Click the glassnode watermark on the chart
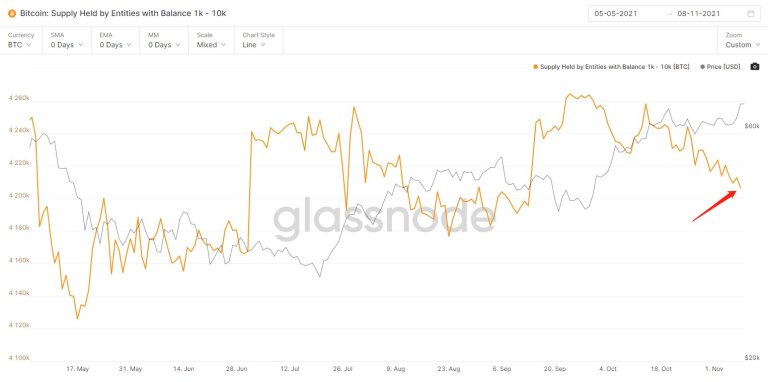This screenshot has width=768, height=382. [x=384, y=218]
